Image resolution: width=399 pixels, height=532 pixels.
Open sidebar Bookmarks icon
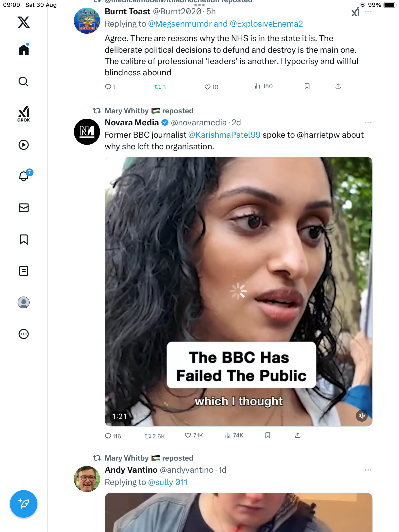click(x=24, y=239)
